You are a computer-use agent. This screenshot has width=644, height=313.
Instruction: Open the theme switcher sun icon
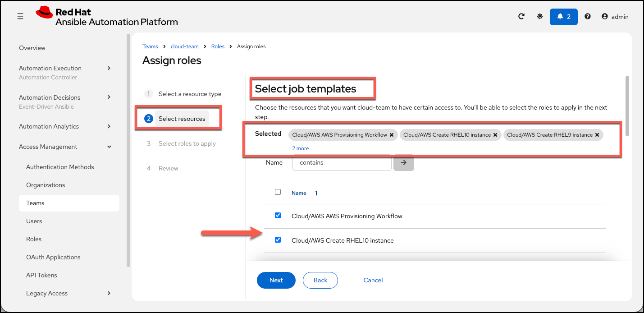[x=540, y=16]
